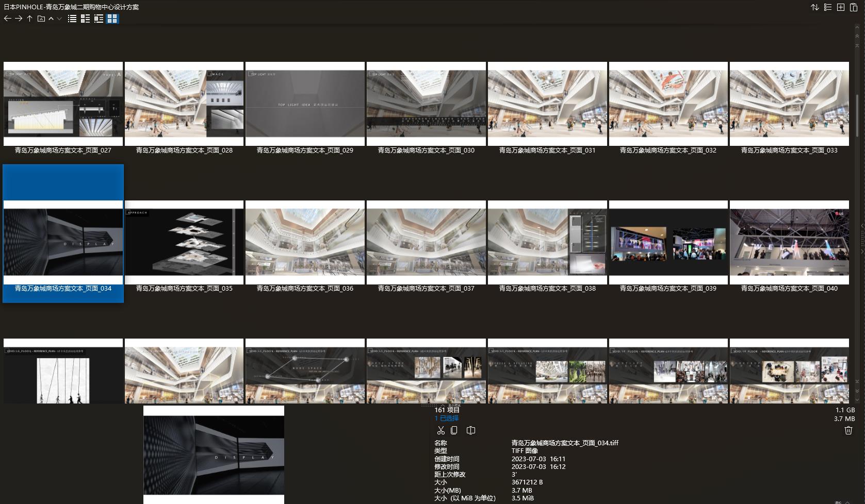Activate the thumbnail grid view mode
This screenshot has width=865, height=504.
[x=112, y=19]
